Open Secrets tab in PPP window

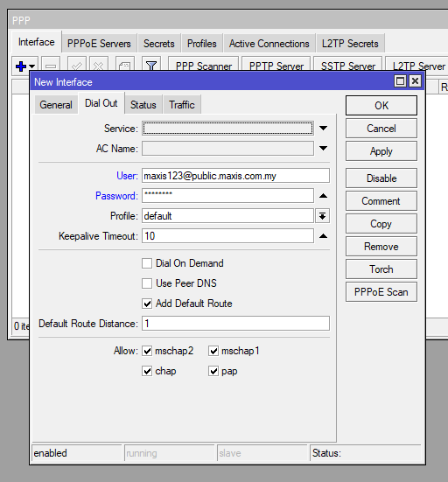coord(159,44)
